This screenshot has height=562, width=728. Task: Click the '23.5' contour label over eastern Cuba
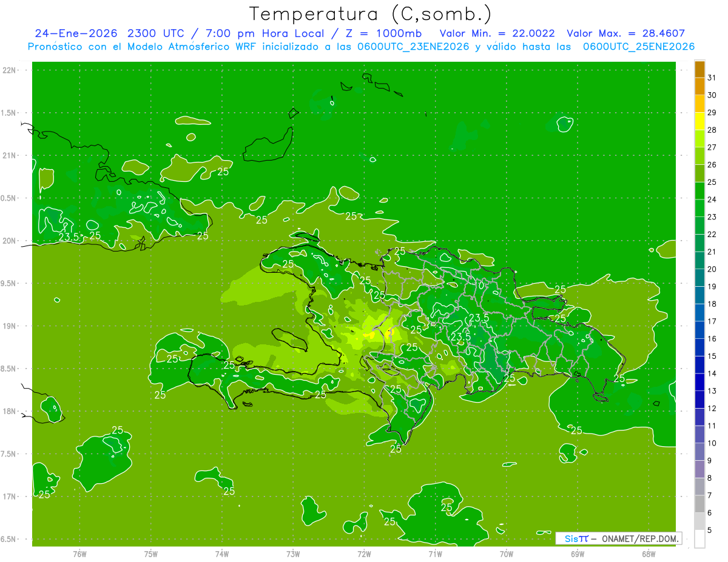(x=69, y=237)
